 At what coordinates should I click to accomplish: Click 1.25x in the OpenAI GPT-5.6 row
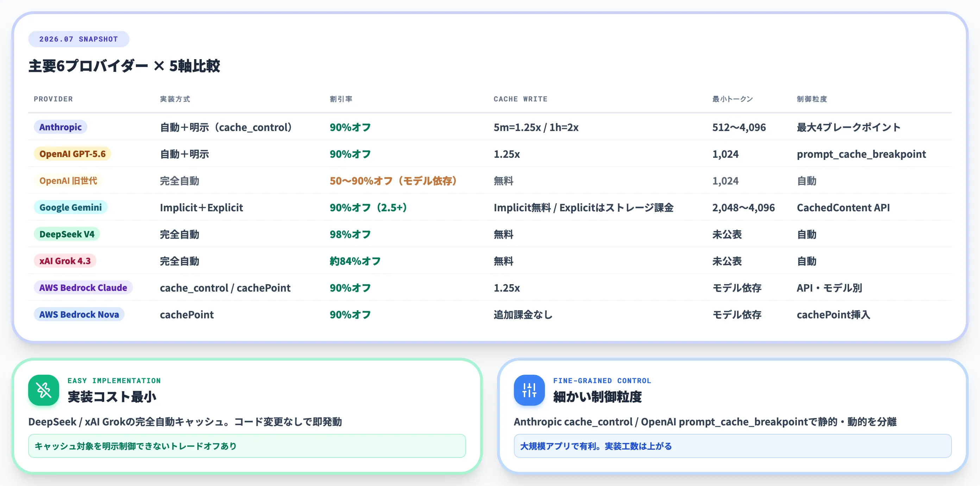tap(506, 154)
